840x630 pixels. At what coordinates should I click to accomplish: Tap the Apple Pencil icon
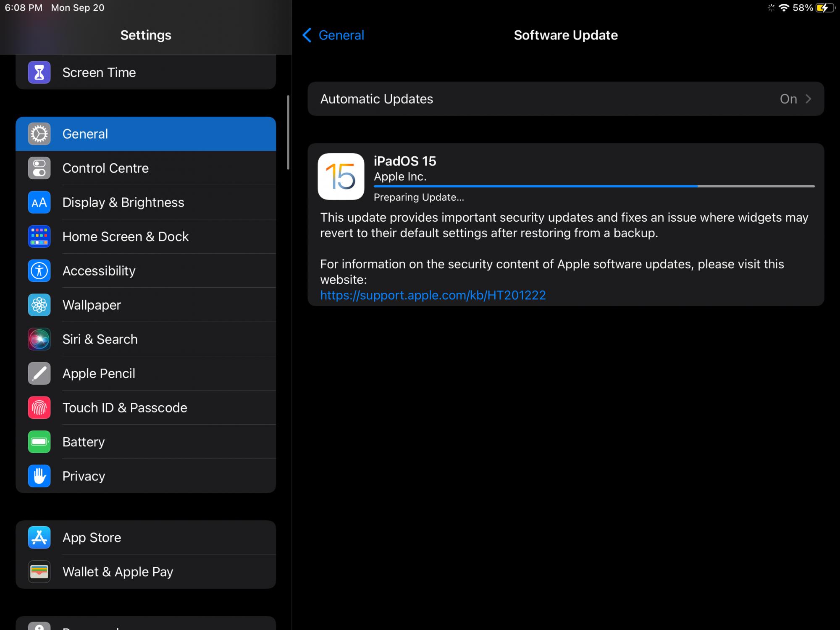click(39, 373)
